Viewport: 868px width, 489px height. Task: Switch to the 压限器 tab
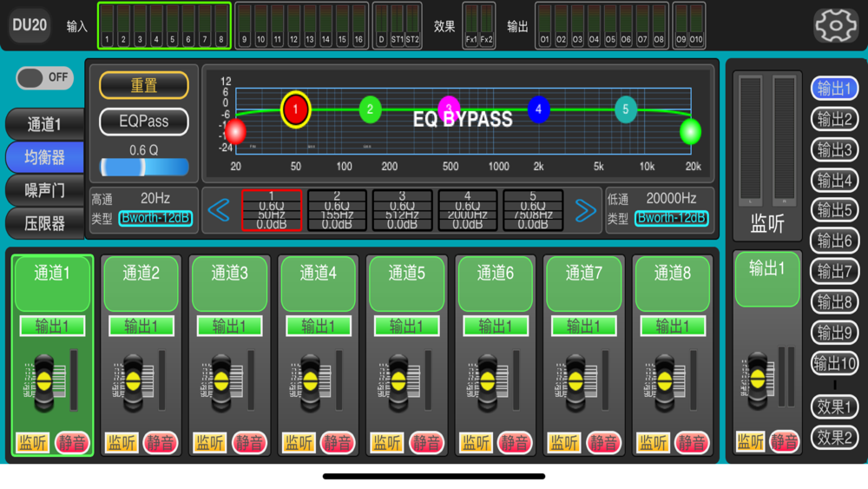coord(45,224)
